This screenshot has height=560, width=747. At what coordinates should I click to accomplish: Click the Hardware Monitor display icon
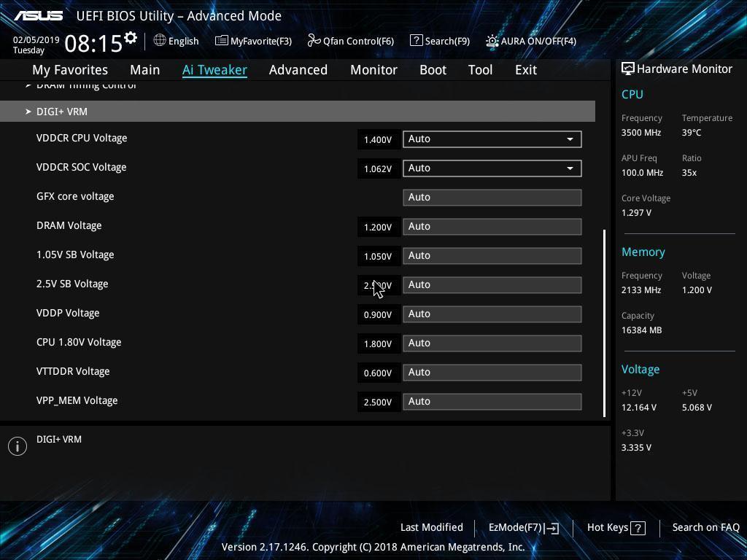pyautogui.click(x=628, y=69)
